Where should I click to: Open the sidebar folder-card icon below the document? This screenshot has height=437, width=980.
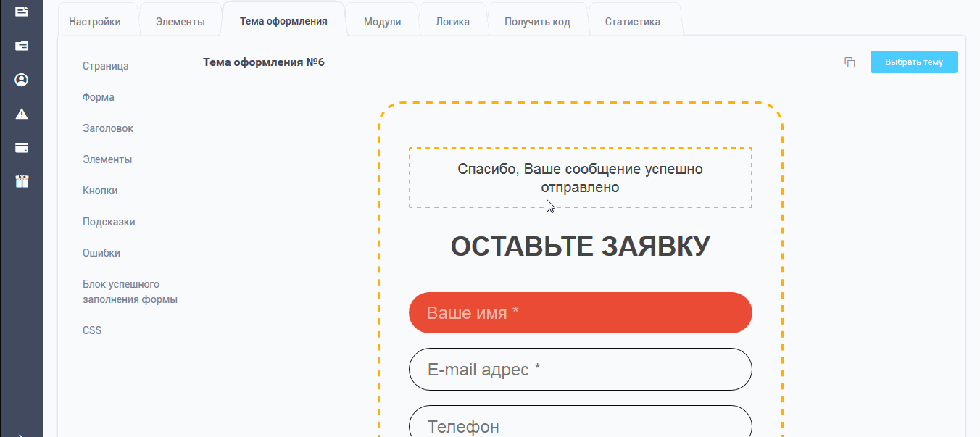(22, 46)
